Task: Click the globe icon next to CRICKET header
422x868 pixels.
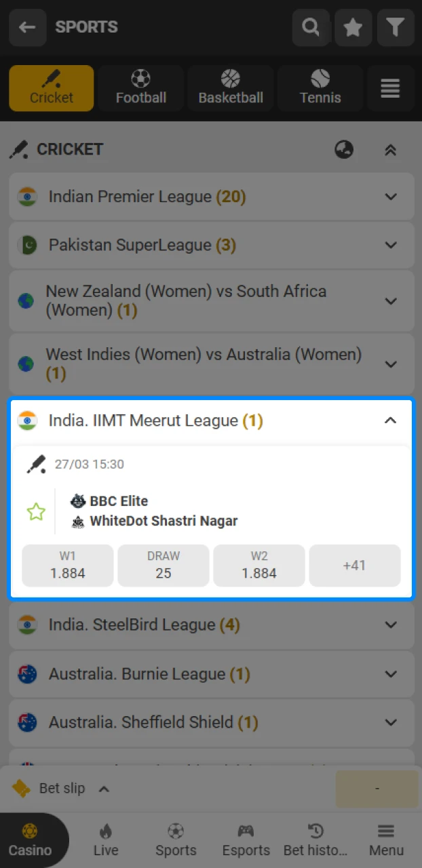Action: [x=344, y=149]
